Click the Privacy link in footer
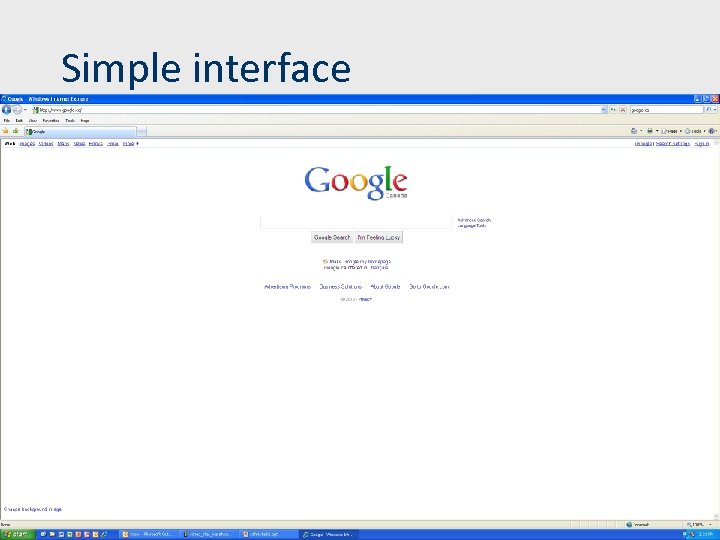The height and width of the screenshot is (540, 720). [x=366, y=299]
